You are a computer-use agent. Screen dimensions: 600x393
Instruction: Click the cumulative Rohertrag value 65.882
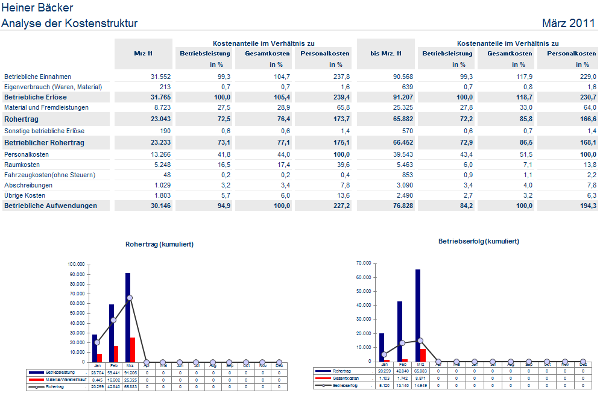coord(403,119)
